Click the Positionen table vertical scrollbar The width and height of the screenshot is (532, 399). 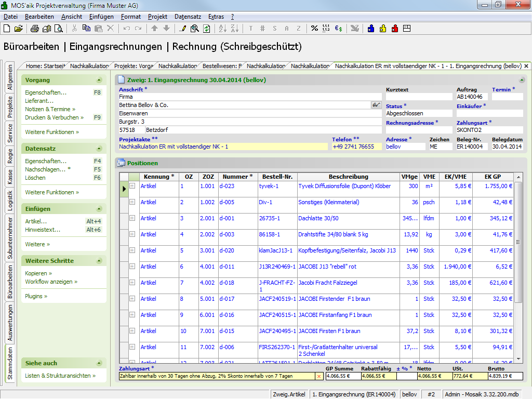(x=518, y=242)
